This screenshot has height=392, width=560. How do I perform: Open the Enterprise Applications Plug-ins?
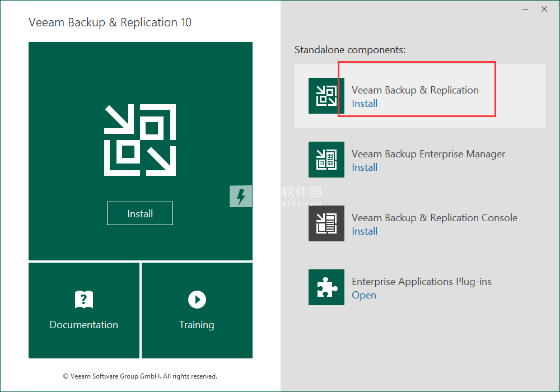click(364, 296)
